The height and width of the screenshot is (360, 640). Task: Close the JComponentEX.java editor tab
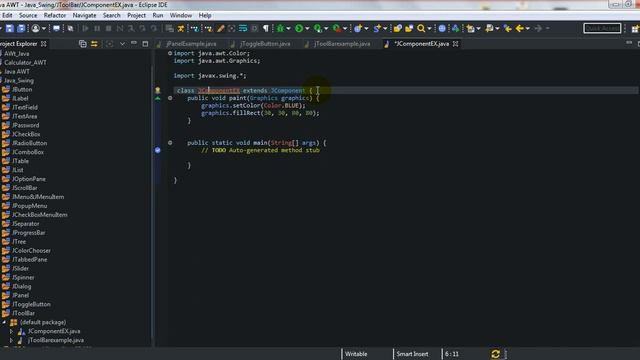pos(456,44)
